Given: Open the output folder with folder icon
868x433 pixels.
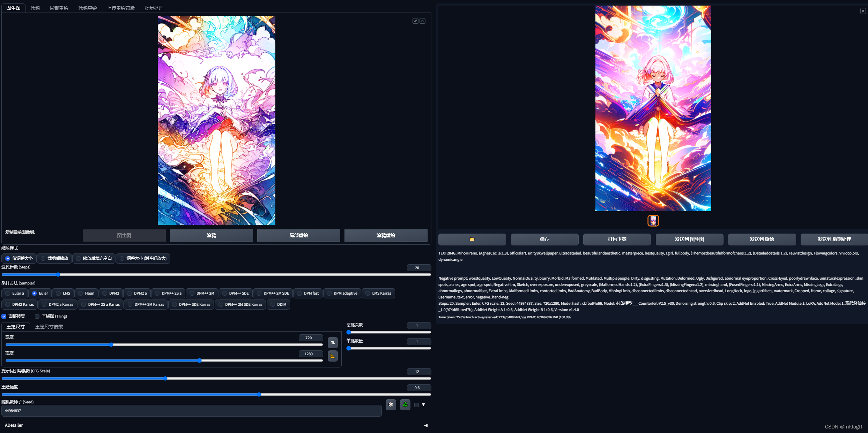Looking at the screenshot, I should (472, 240).
